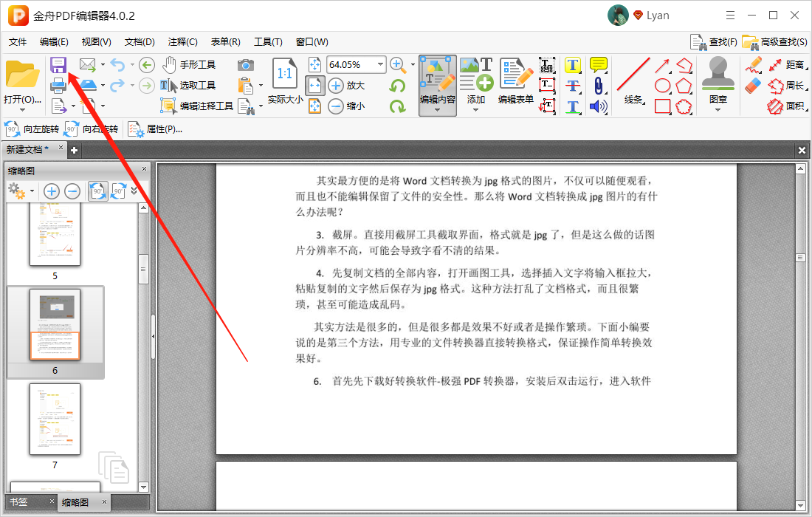The width and height of the screenshot is (812, 517).
Task: Activate the Select tool (选取工具)
Action: point(187,86)
